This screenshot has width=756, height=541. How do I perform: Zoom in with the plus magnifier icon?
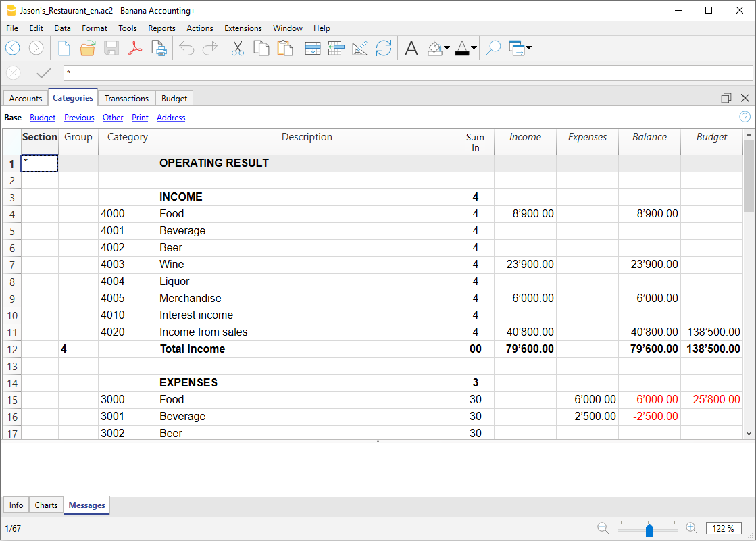[x=691, y=528]
